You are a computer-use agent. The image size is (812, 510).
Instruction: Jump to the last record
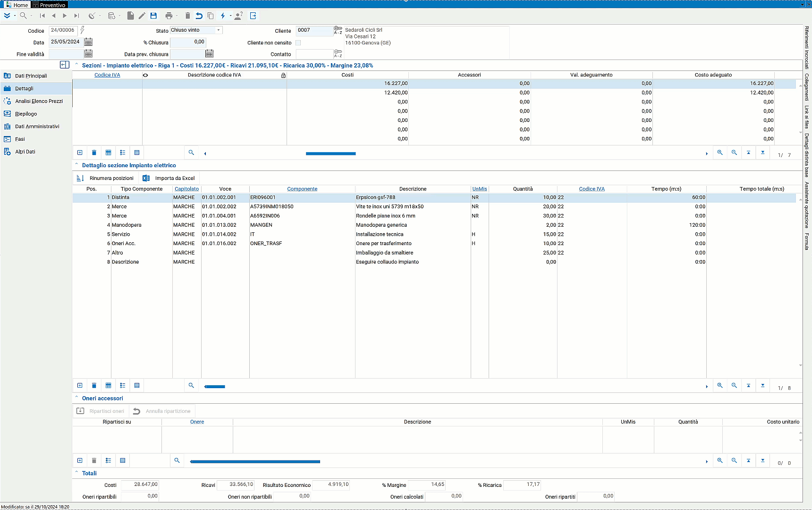(76, 16)
